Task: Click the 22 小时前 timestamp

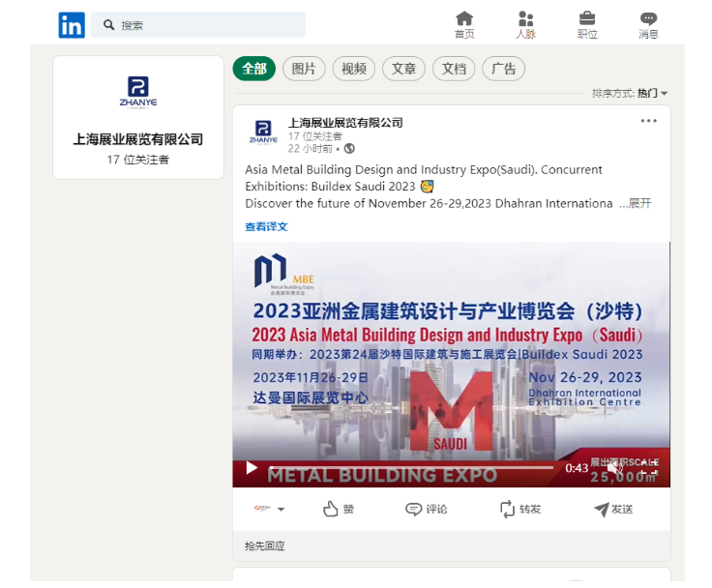Action: 311,149
